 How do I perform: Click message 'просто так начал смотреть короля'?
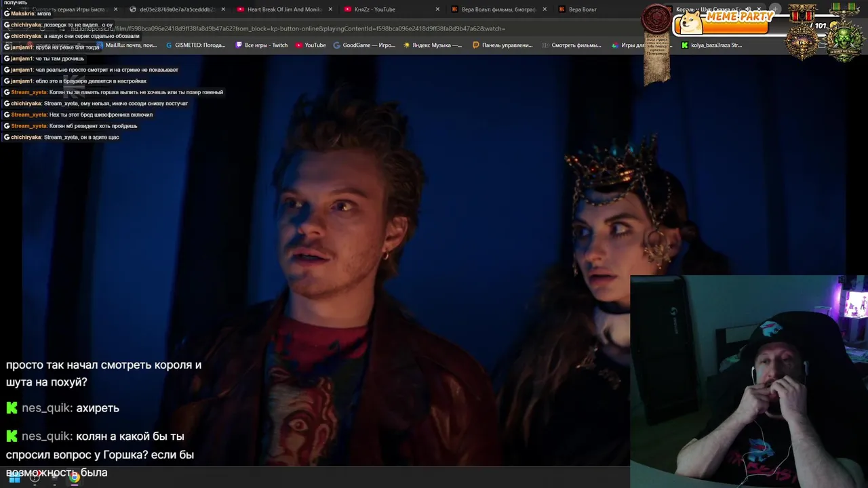tap(104, 373)
